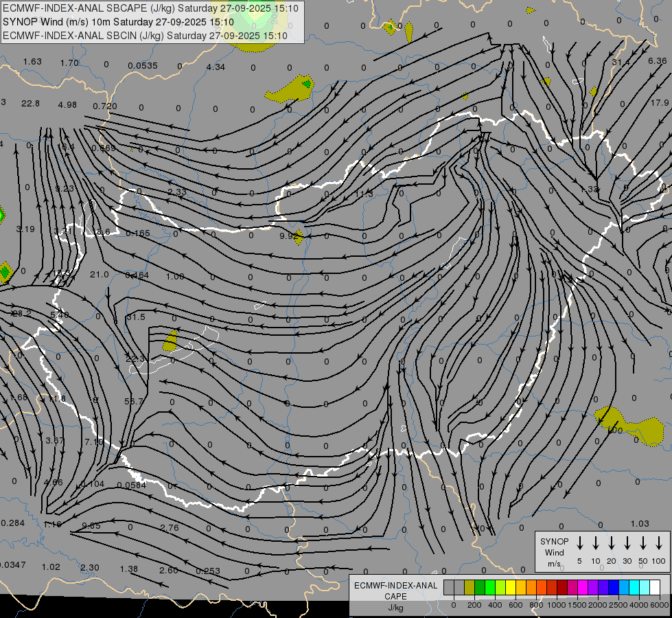Click the SYNOP Wind 10m title line
Image resolution: width=672 pixels, height=618 pixels.
coord(118,22)
